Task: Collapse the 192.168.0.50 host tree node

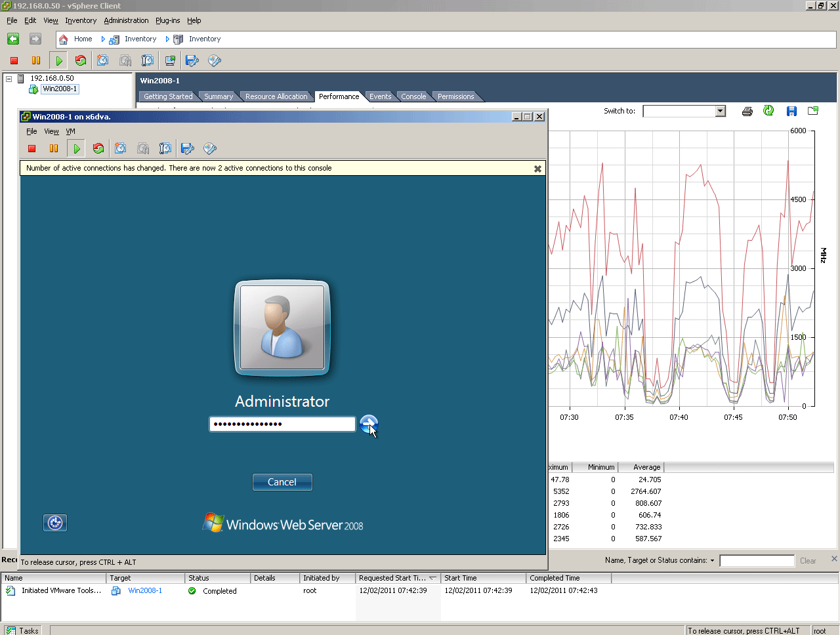Action: 9,79
